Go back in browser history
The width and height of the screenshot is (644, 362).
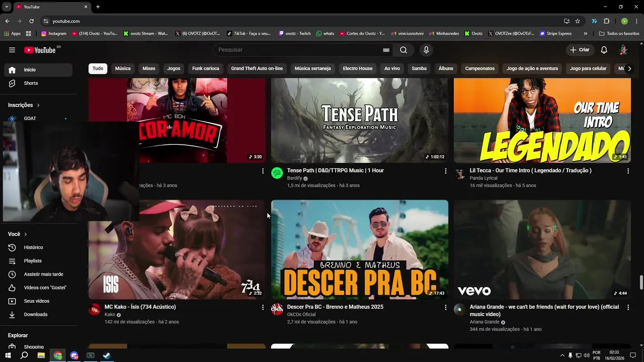pyautogui.click(x=7, y=21)
